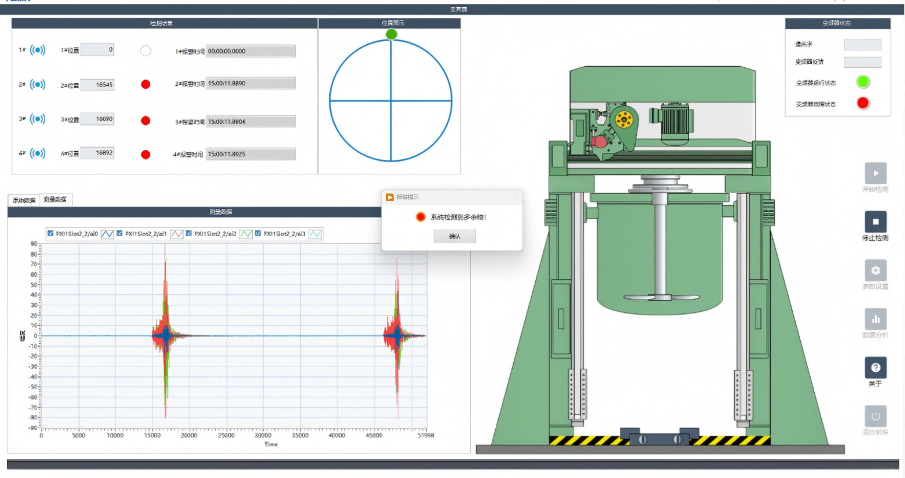Click the first empty field in inverter status panel
Viewport: 905px width, 478px height.
pyautogui.click(x=862, y=44)
